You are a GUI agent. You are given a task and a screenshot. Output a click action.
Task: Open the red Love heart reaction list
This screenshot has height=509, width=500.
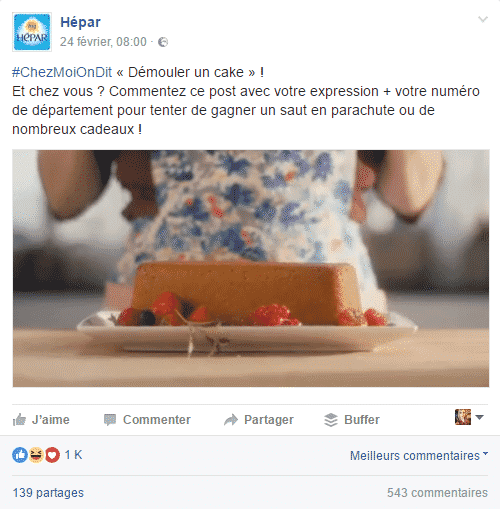click(52, 455)
